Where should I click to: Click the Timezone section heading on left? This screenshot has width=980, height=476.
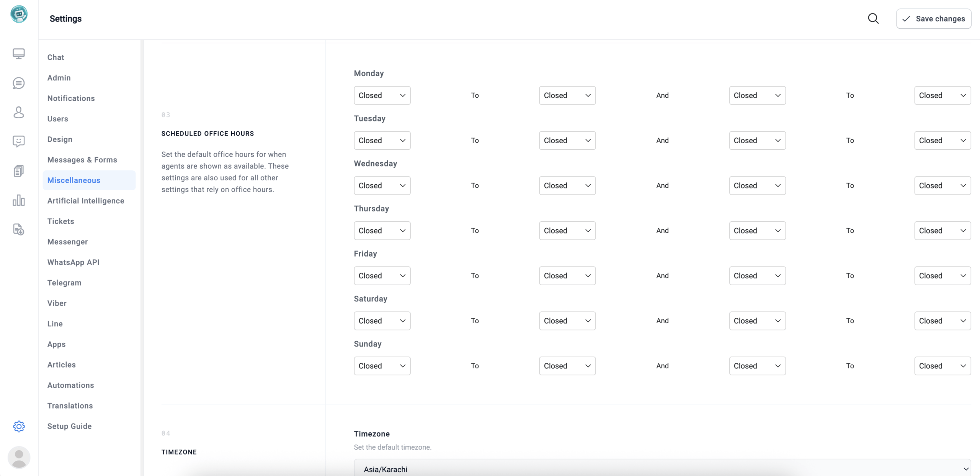[179, 452]
